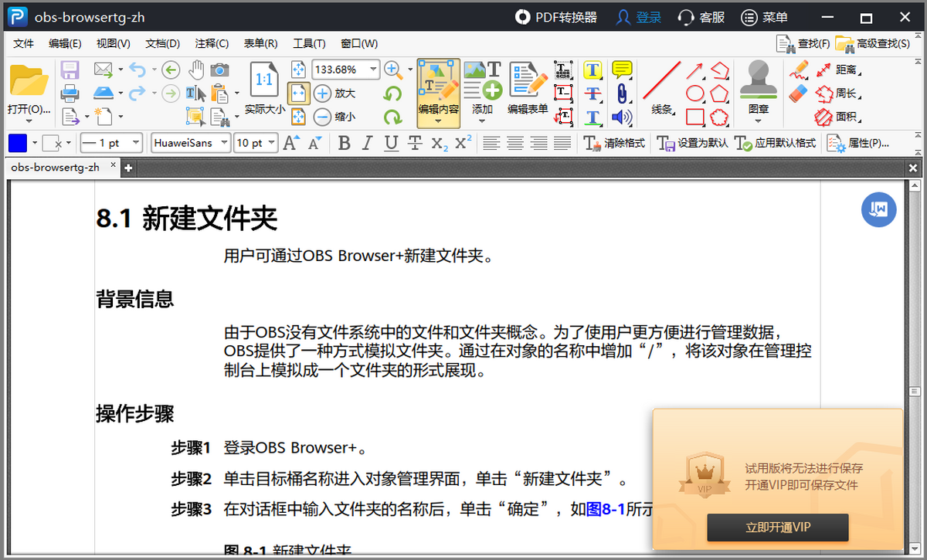
Task: Click the Undo arrow icon
Action: coord(137,70)
